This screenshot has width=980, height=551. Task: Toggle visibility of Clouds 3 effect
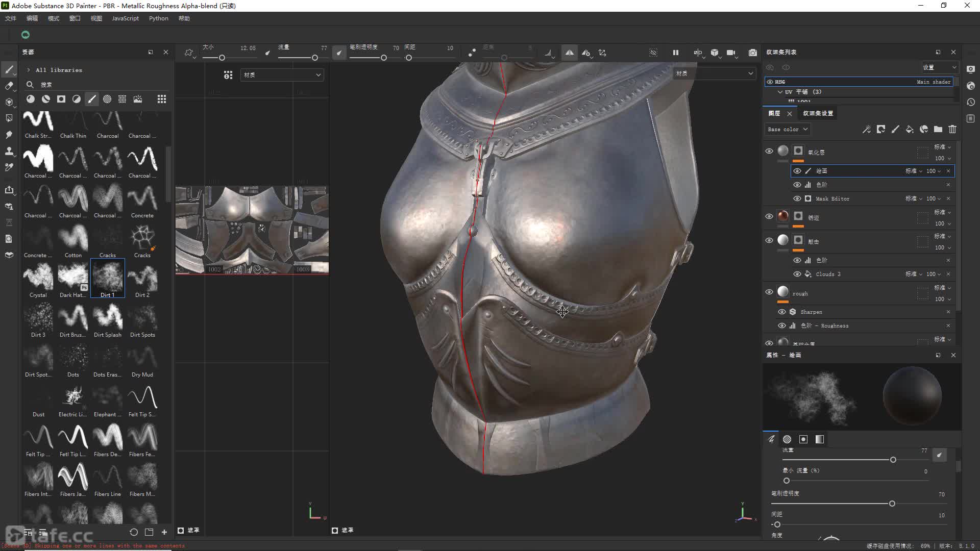point(797,274)
